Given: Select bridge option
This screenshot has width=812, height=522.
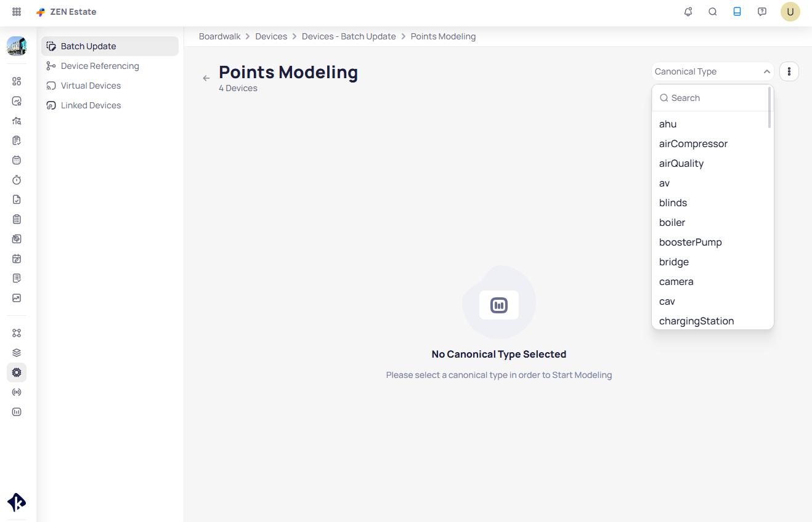Looking at the screenshot, I should [x=710, y=262].
